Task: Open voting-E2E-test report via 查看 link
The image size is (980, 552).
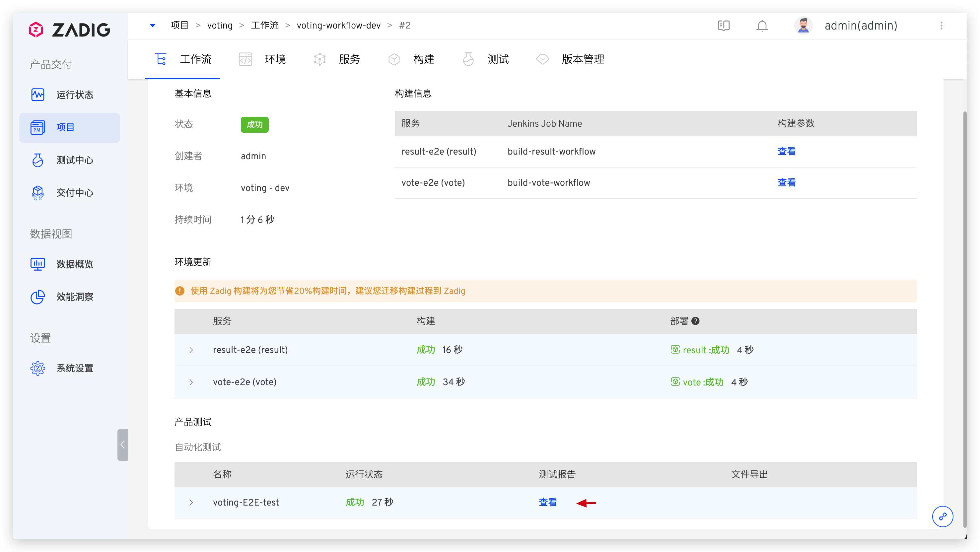Action: pyautogui.click(x=548, y=502)
